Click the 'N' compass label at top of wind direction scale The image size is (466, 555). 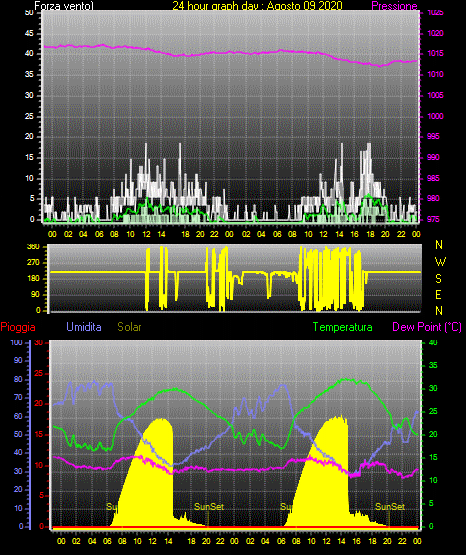439,245
